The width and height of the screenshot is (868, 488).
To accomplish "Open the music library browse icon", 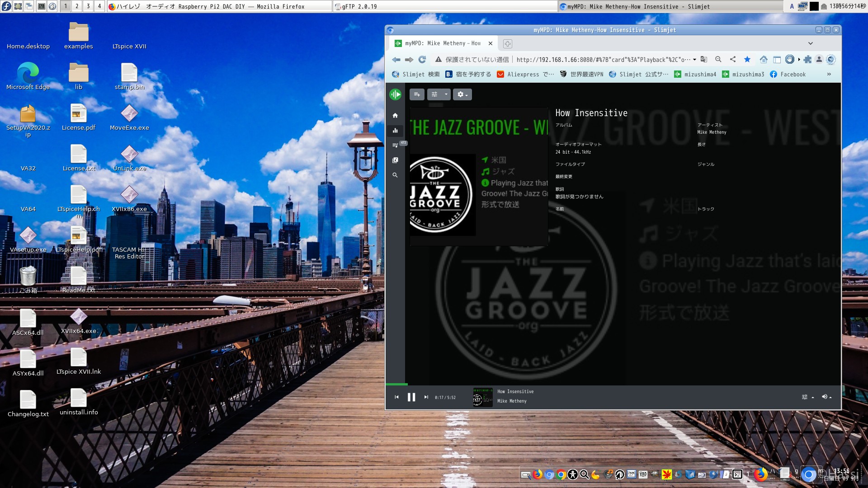I will (x=395, y=160).
